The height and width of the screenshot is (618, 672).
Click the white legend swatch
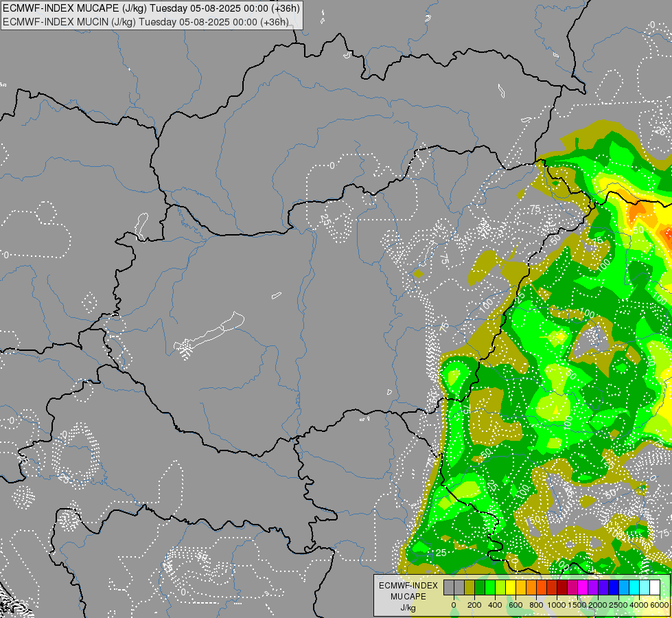coord(656,588)
